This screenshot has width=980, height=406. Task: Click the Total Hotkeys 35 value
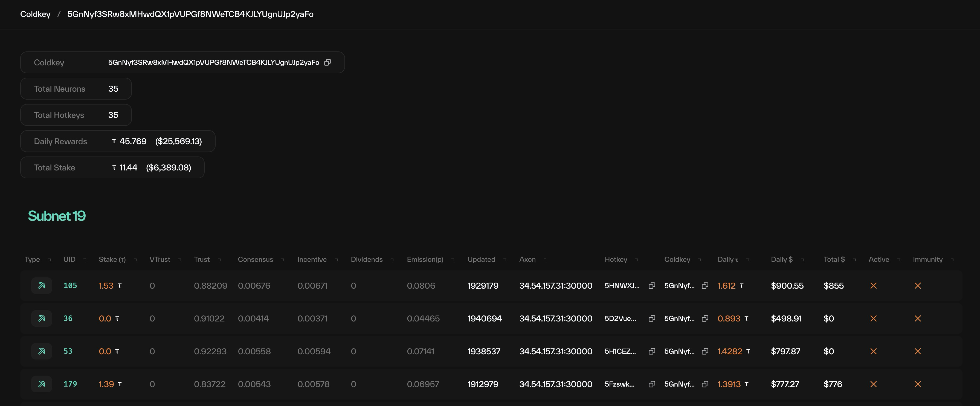tap(113, 115)
